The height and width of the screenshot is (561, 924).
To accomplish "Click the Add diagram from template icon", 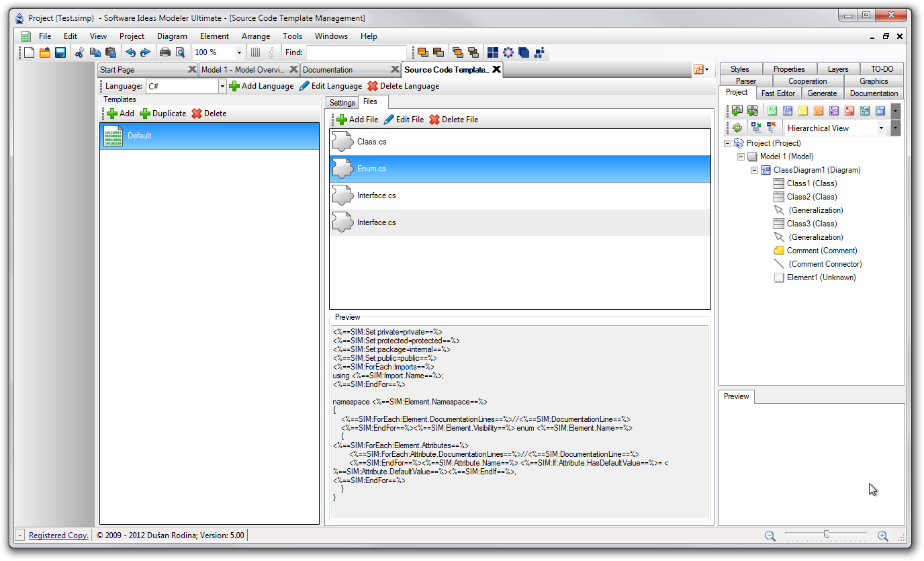I will pyautogui.click(x=753, y=111).
